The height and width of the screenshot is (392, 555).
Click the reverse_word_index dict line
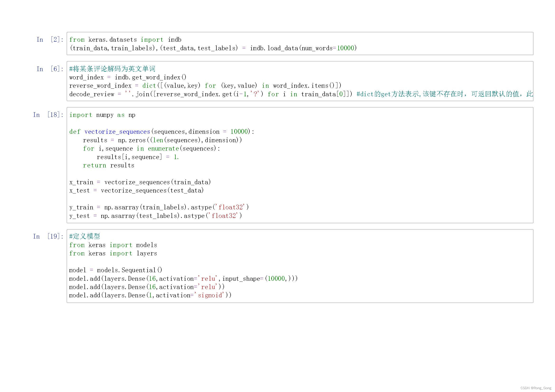tap(205, 86)
